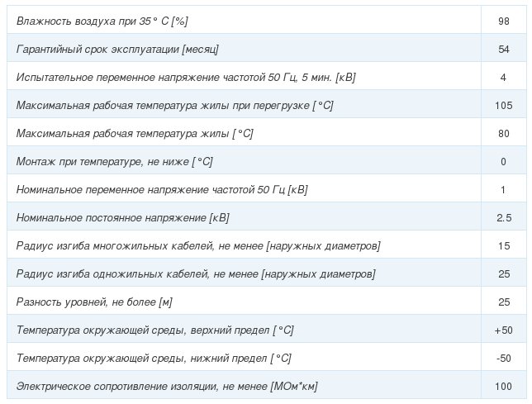Click the overload core temperature value 105

click(503, 106)
